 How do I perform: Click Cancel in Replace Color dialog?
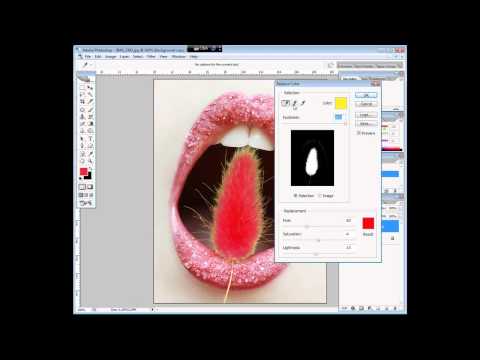pos(366,104)
